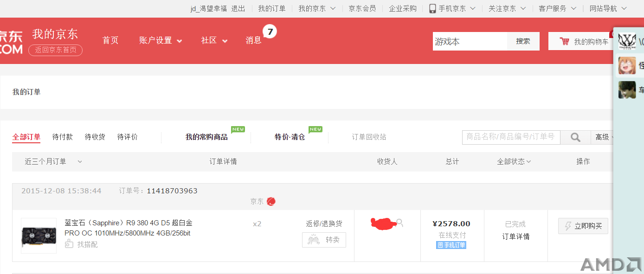The height and width of the screenshot is (274, 644).
Task: Open 消息 in the navigation
Action: coord(254,40)
